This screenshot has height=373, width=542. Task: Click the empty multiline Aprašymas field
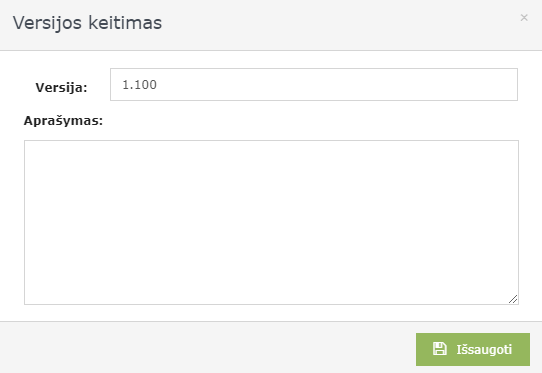[271, 222]
